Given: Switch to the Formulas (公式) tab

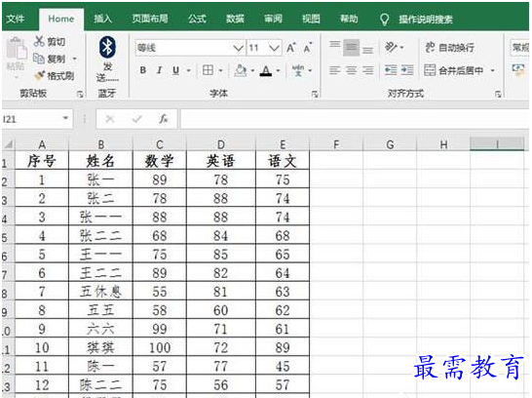Looking at the screenshot, I should (x=197, y=19).
